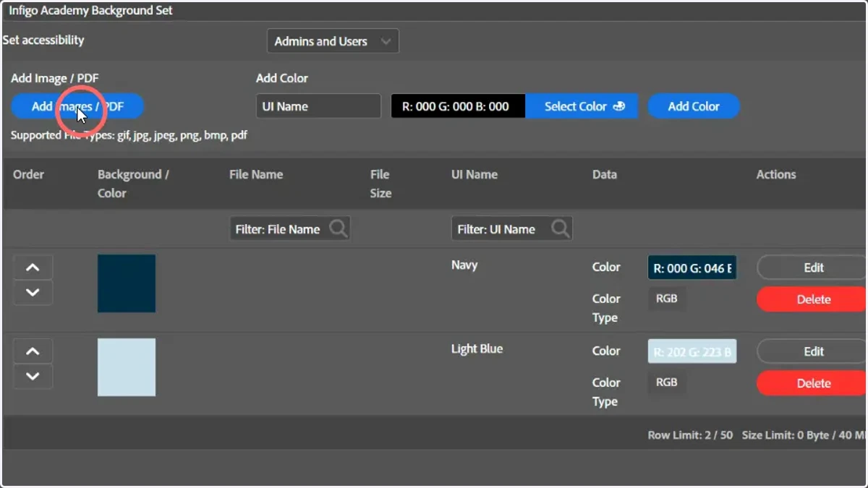Click the File Name column header

(x=256, y=174)
